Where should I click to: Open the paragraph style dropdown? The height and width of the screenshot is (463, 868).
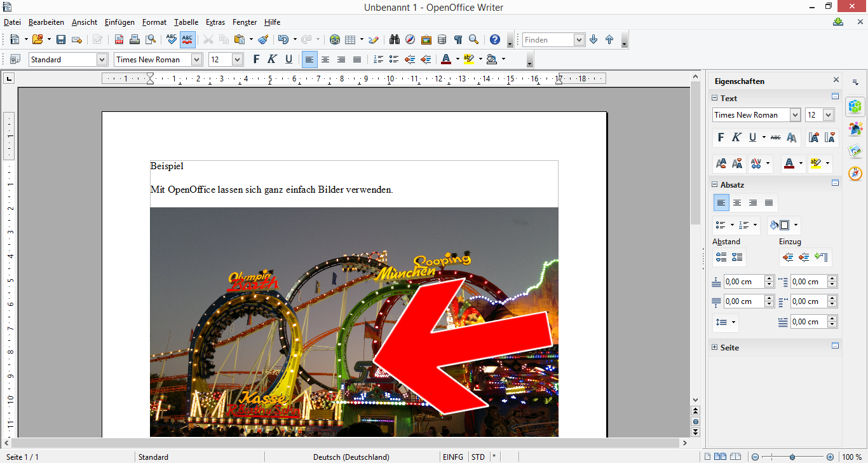[102, 59]
